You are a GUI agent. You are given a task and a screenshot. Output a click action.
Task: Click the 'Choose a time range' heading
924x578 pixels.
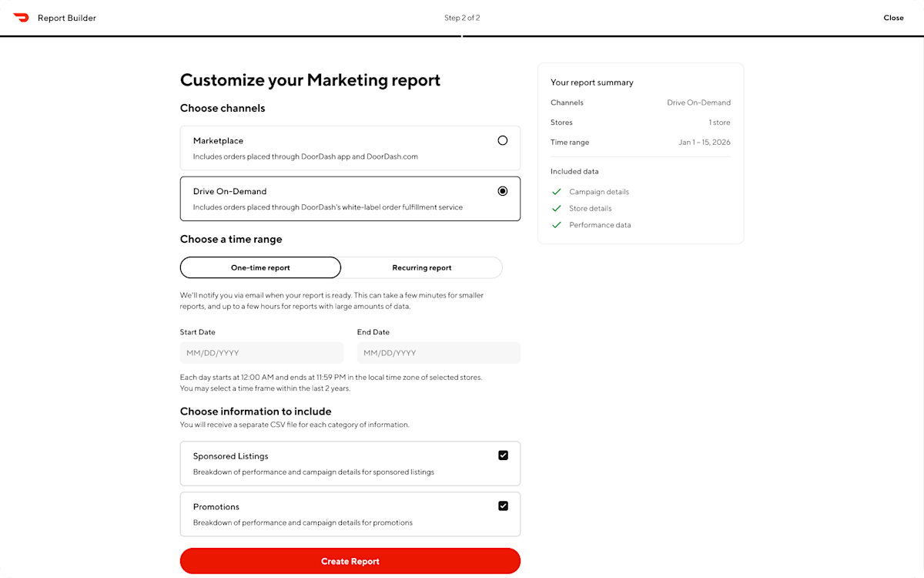coord(231,239)
